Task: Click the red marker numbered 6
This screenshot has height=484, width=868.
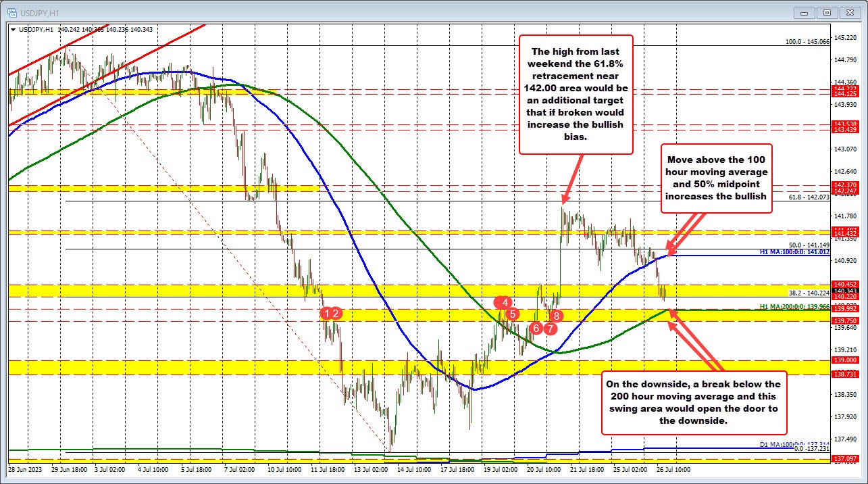Action: [536, 328]
